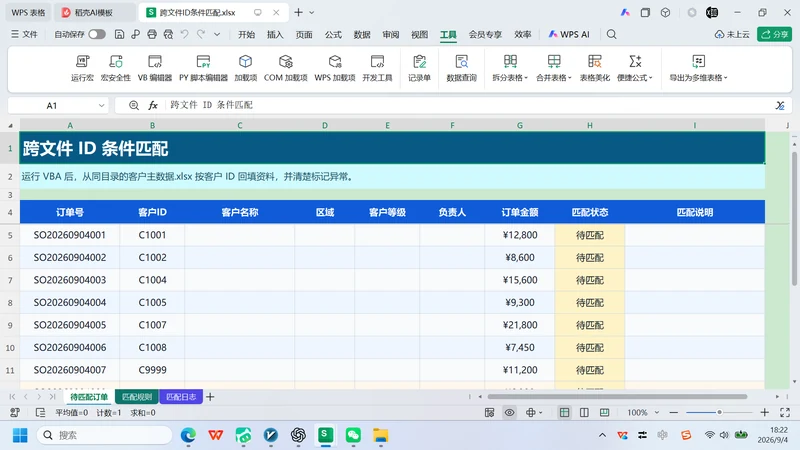The height and width of the screenshot is (450, 800).
Task: Click 表格美化 table beautify icon
Action: 594,68
